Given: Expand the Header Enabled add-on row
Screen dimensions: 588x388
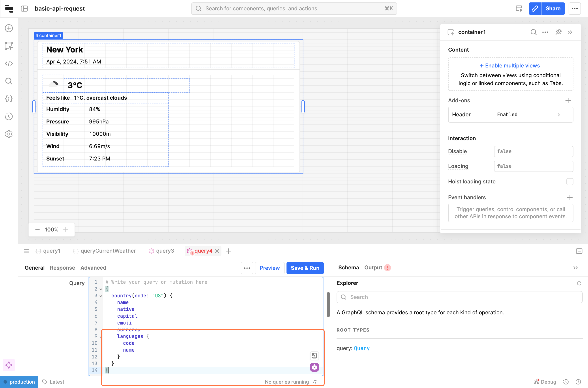Looking at the screenshot, I should pos(510,115).
